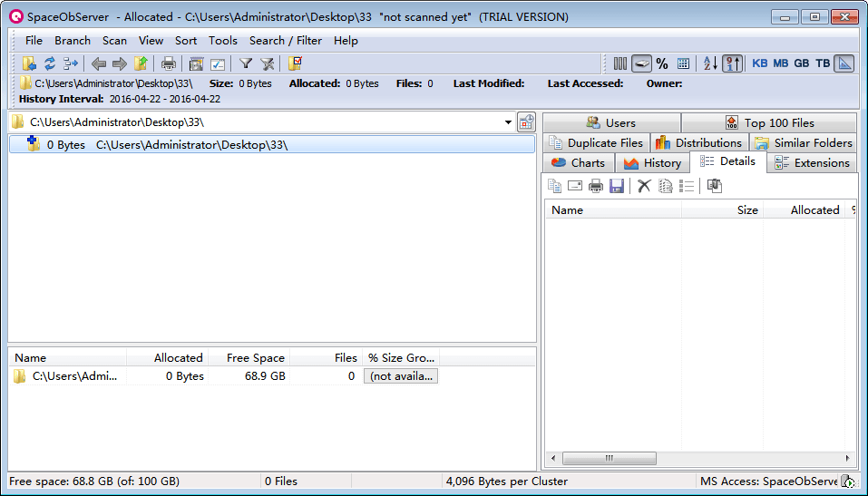Switch to the Users tab
Viewport: 868px width, 496px height.
click(x=611, y=123)
